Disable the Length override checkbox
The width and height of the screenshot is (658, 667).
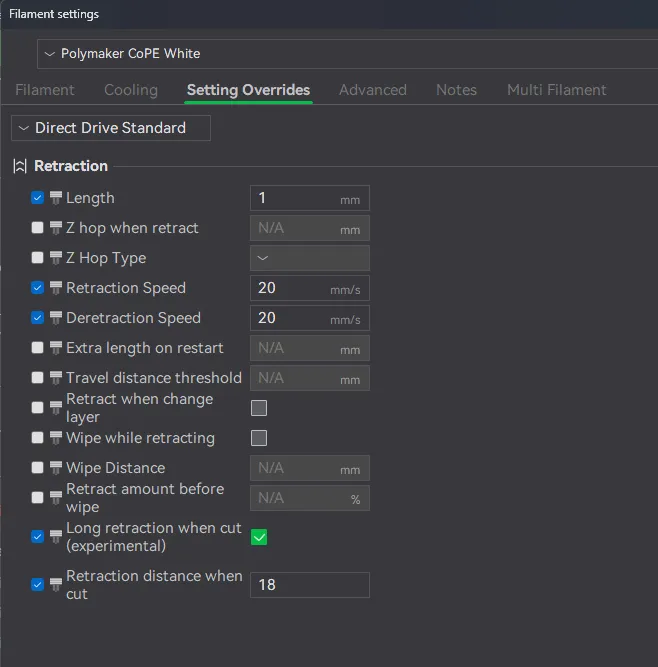pyautogui.click(x=37, y=198)
